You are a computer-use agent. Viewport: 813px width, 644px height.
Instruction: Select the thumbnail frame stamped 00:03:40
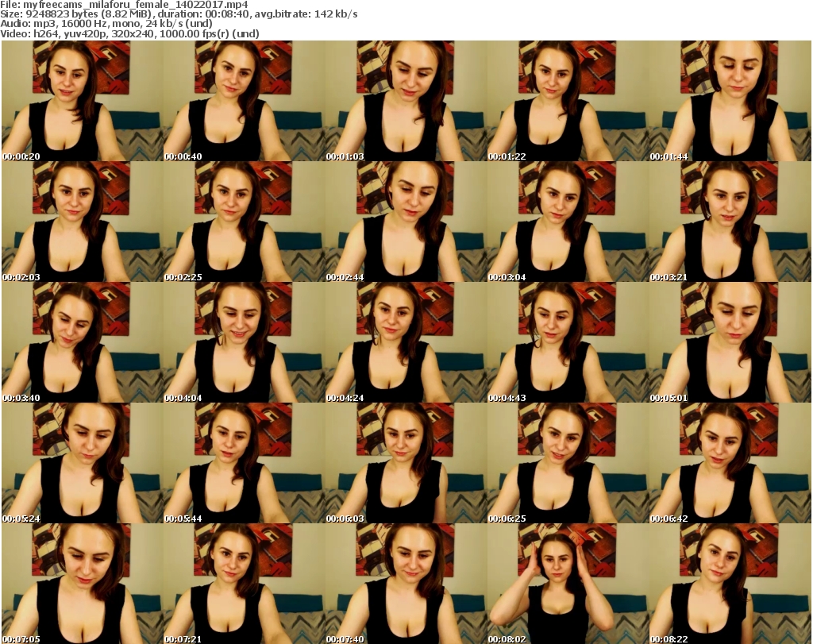[83, 343]
